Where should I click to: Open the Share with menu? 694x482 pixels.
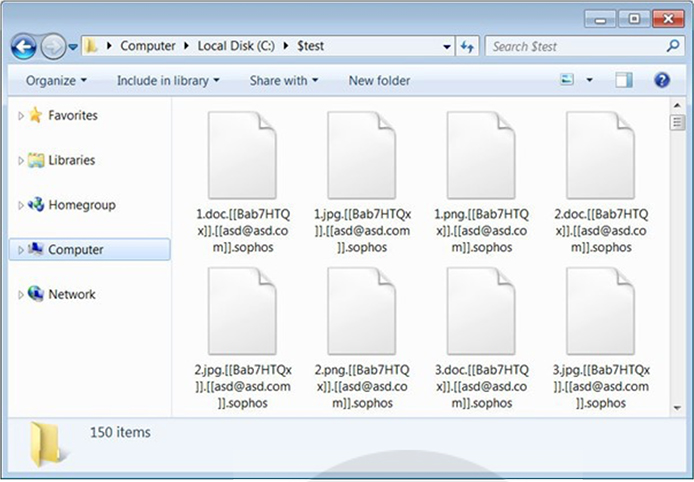coord(284,81)
